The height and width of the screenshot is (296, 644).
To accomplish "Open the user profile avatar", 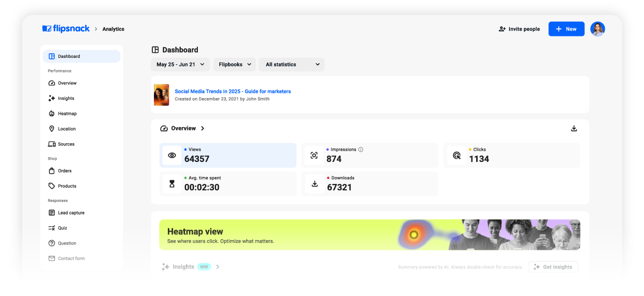I will click(597, 29).
